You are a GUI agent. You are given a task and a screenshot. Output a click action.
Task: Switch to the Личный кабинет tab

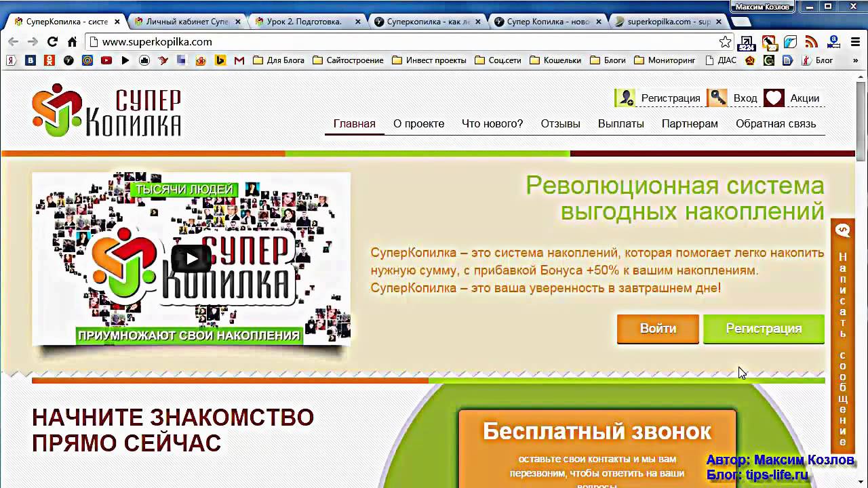(186, 22)
